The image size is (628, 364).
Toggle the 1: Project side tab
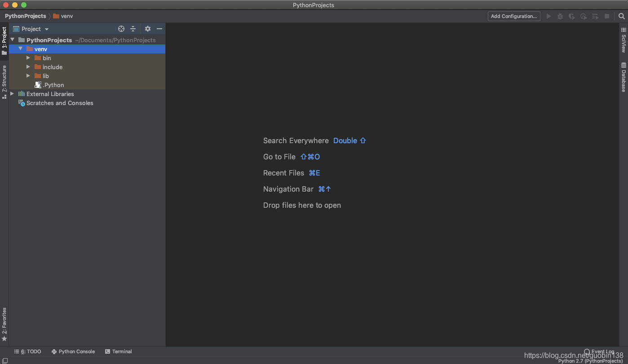coord(4,41)
